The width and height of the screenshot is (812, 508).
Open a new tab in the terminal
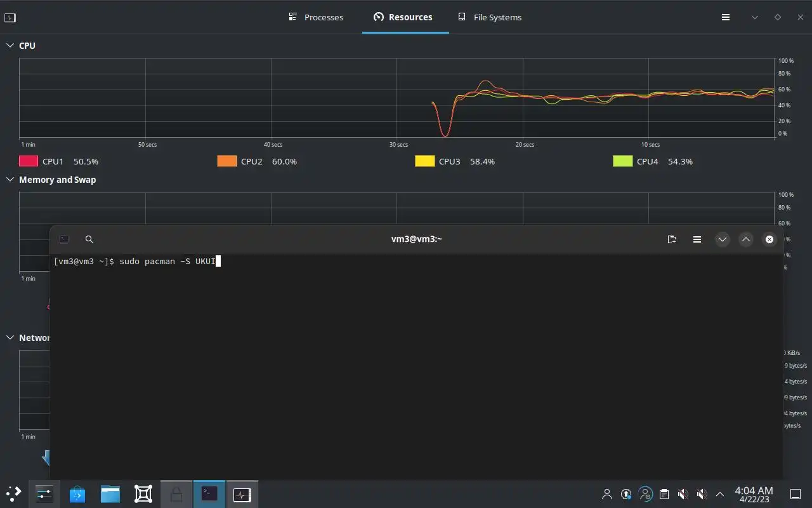pyautogui.click(x=672, y=239)
